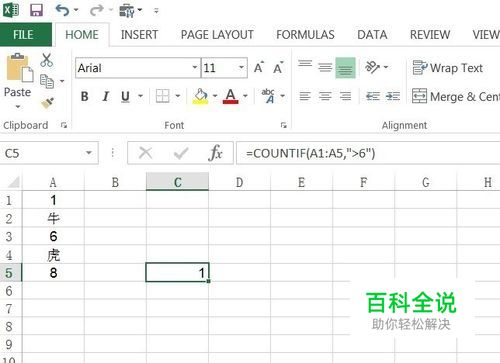This screenshot has height=363, width=500.
Task: Apply the yellow Fill Color bucket
Action: [200, 96]
